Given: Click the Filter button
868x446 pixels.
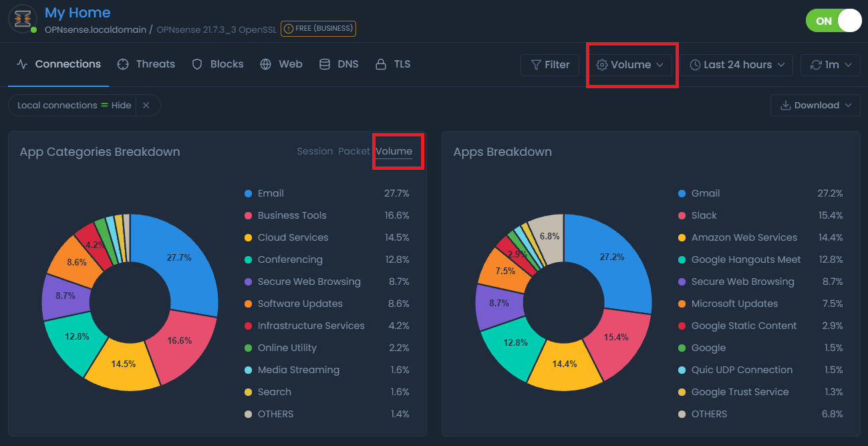Looking at the screenshot, I should tap(550, 65).
